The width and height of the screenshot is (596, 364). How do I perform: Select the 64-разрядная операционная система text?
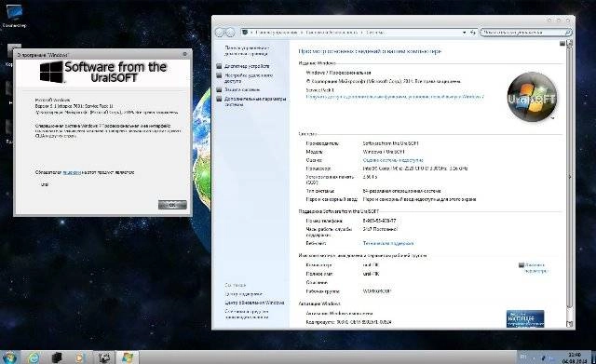coord(401,191)
